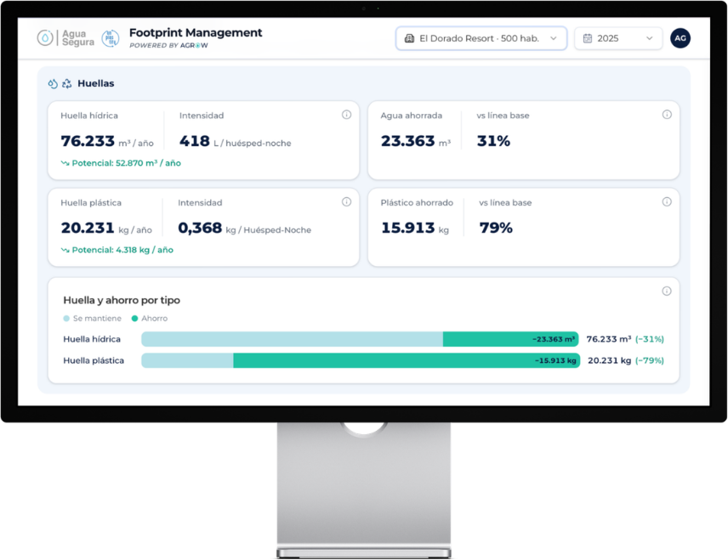Click the green -15.913 kg savings bar segment
Screen dimensions: 728x560
point(407,361)
